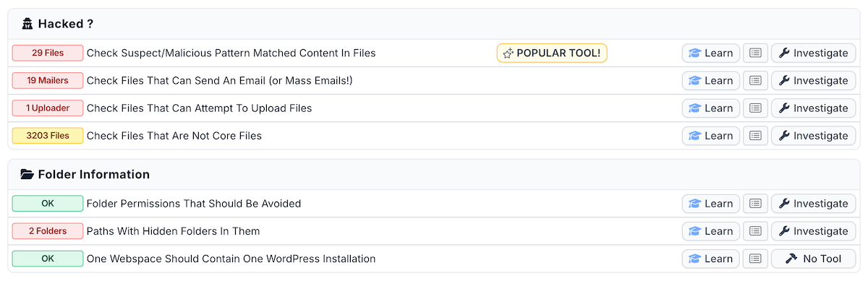Investigate the 29 suspect pattern files

tap(813, 53)
